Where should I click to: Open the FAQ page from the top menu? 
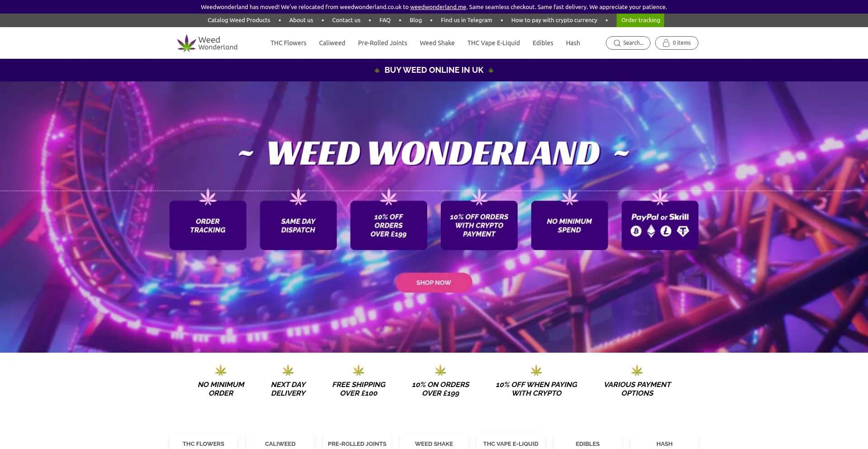385,20
